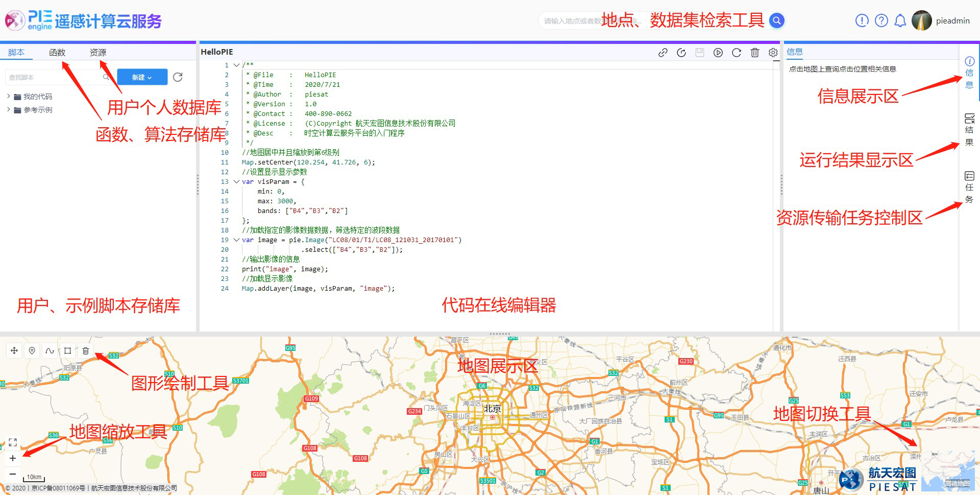Toggle fullscreen map view
Screen dimensions: 980x495
13,442
